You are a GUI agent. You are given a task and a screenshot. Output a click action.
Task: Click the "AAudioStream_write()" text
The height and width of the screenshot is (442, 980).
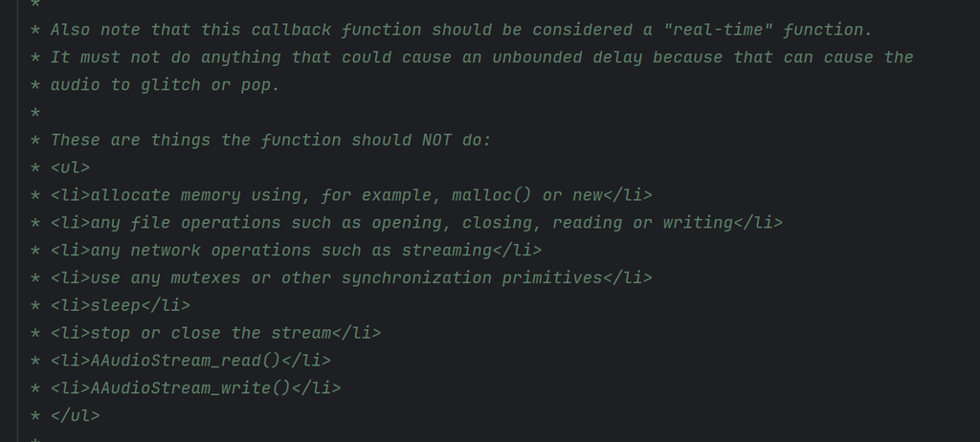coord(190,388)
